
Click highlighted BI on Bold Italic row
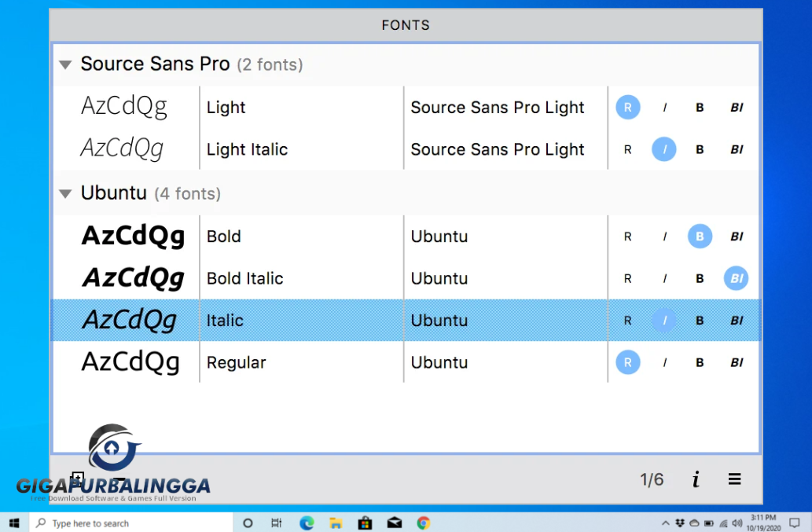tap(736, 278)
